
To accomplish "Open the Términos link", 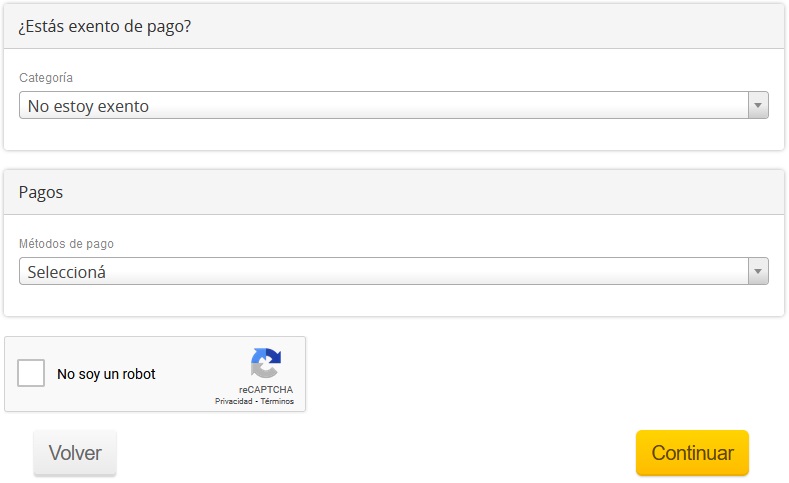I will click(x=278, y=401).
